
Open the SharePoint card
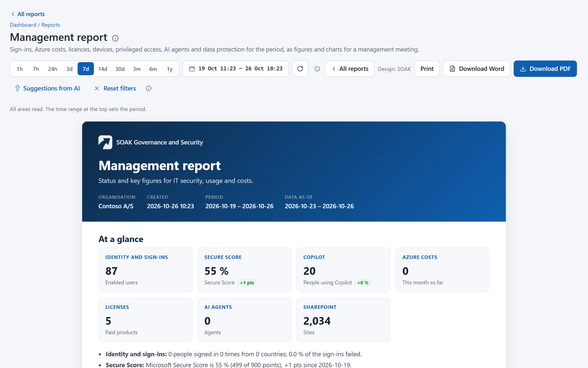pyautogui.click(x=344, y=320)
